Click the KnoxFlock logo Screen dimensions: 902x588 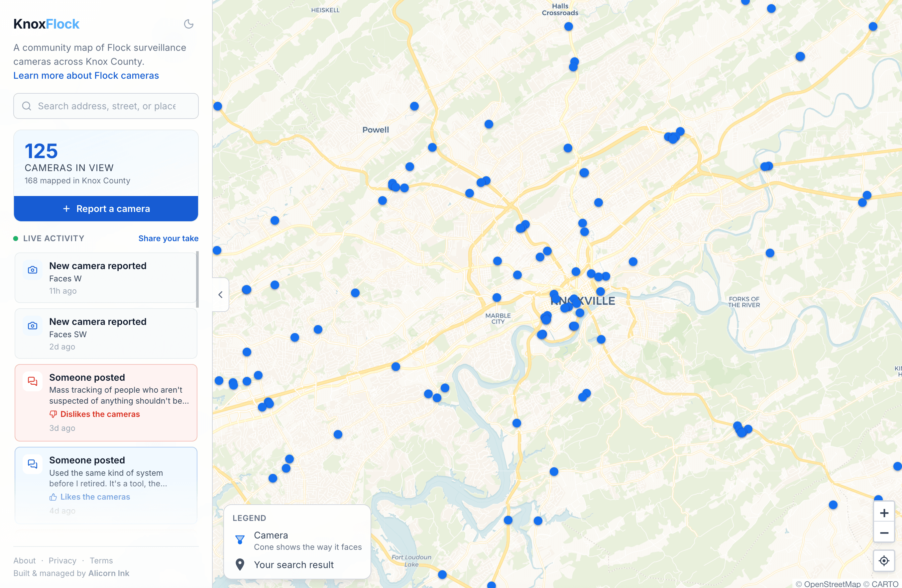(x=46, y=24)
